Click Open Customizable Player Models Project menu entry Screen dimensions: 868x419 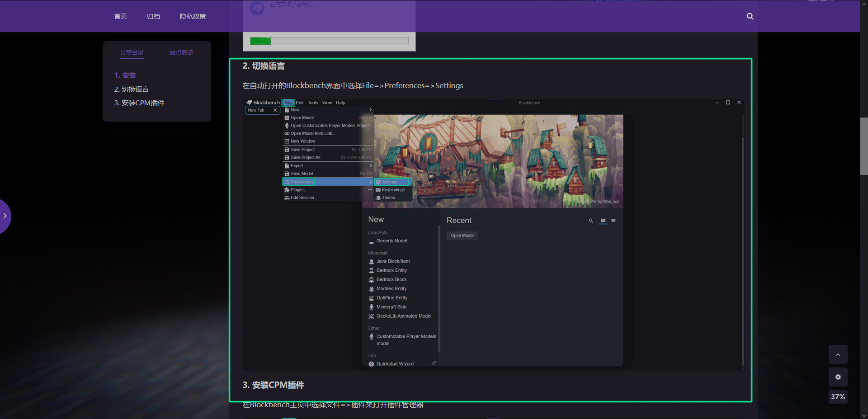click(x=328, y=126)
